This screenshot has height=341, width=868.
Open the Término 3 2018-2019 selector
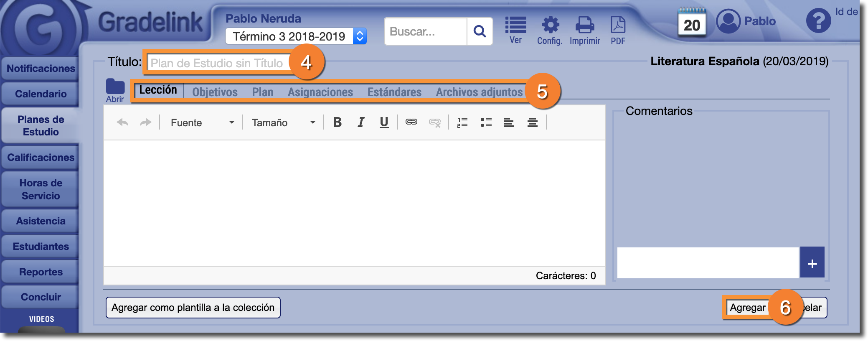296,36
